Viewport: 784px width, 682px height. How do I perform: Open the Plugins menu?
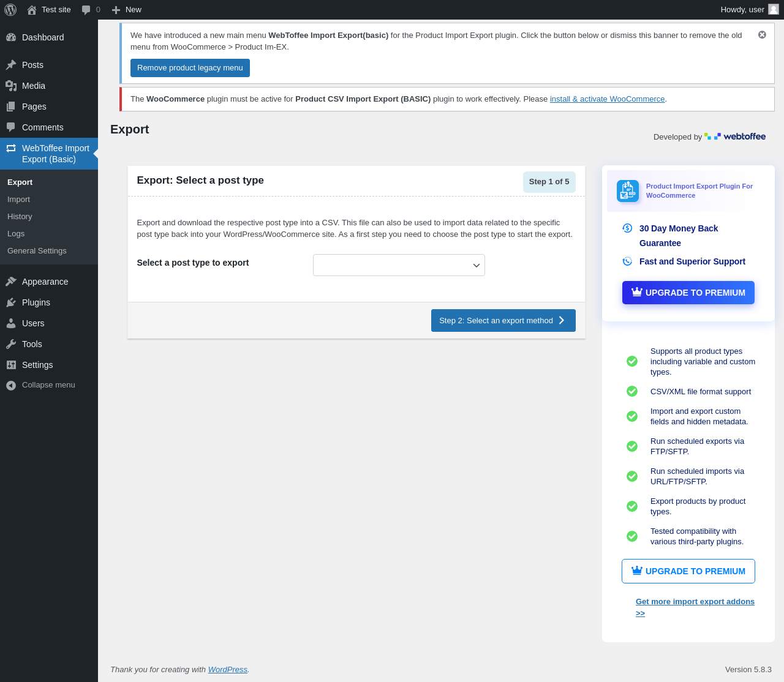coord(49,302)
